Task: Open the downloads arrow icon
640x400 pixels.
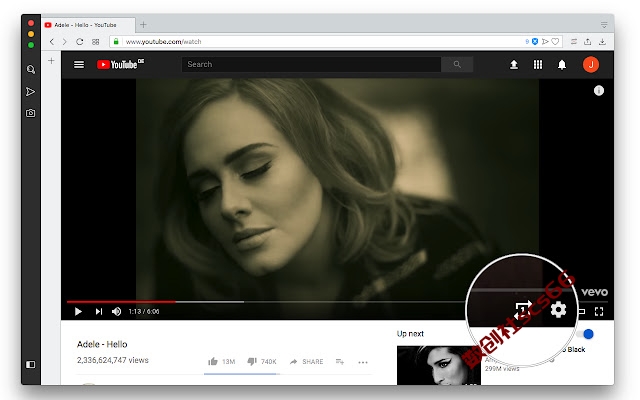Action: tap(602, 41)
